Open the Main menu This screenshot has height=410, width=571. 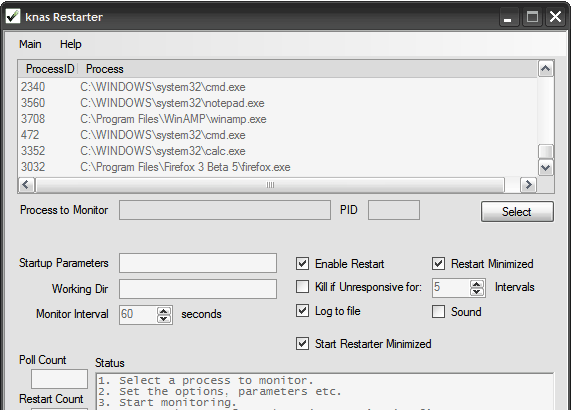[30, 44]
